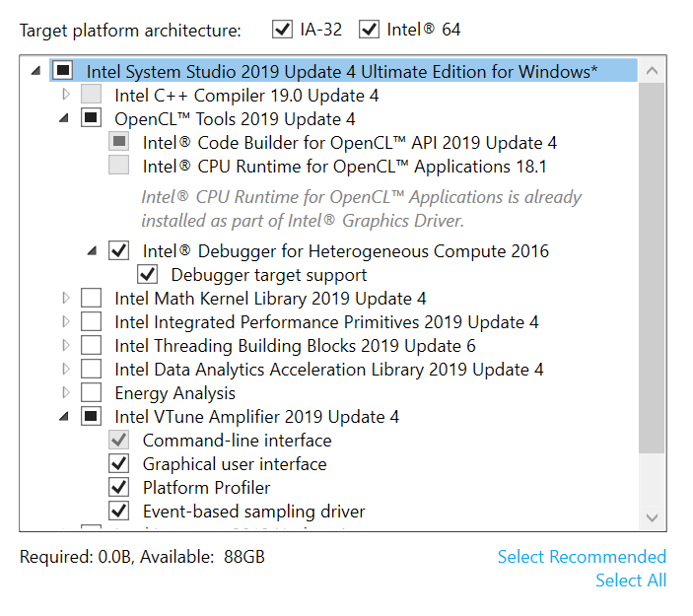Screen dimensions: 693x616
Task: Uncheck Intel Debugger for Heterogeneous Compute 2016
Action: [119, 250]
